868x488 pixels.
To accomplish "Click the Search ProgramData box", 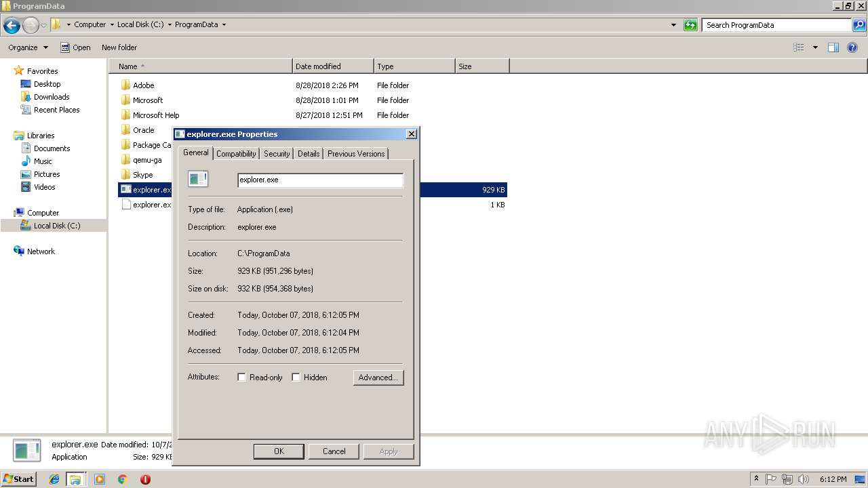I will pyautogui.click(x=776, y=25).
